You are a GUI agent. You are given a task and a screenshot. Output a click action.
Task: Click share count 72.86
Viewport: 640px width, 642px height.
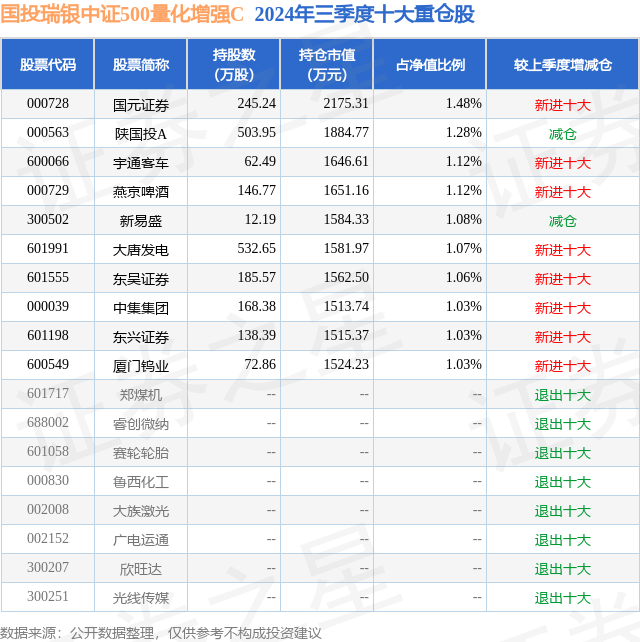[x=260, y=365]
